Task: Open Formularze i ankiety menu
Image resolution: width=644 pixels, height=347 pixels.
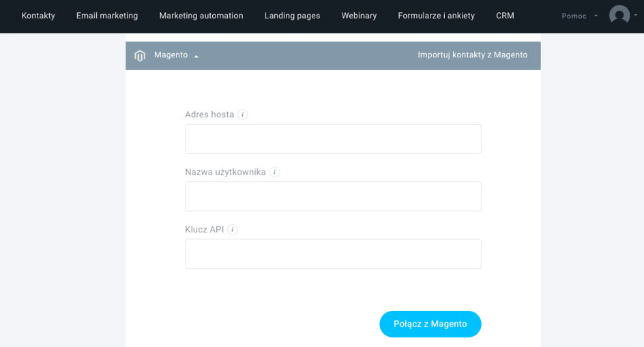Action: tap(436, 16)
